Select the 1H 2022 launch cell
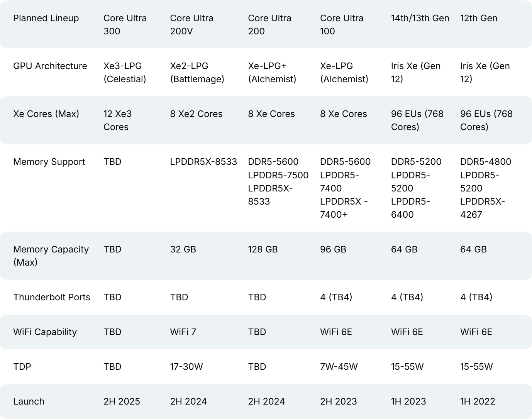The width and height of the screenshot is (532, 420). pyautogui.click(x=477, y=401)
